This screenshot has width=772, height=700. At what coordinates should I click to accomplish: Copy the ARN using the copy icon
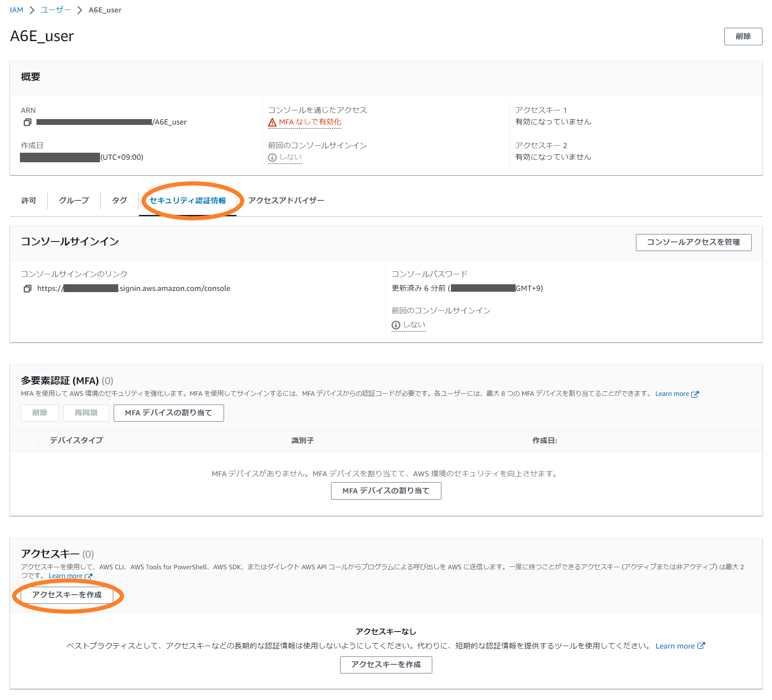click(x=27, y=122)
